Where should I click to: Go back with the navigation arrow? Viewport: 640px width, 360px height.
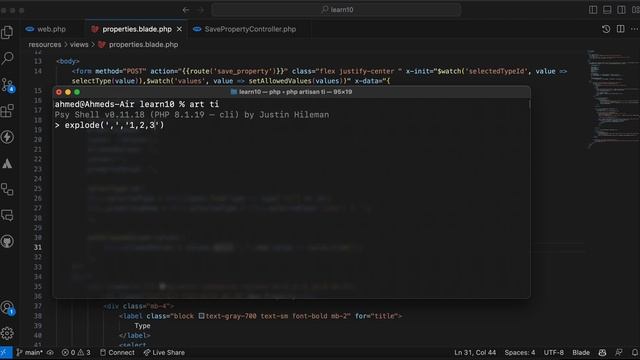click(x=186, y=10)
